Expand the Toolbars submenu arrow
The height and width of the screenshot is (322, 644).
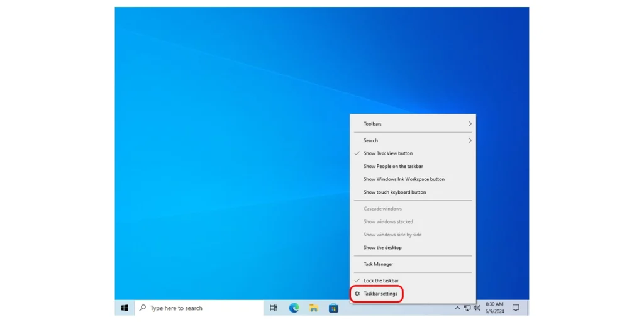point(469,124)
